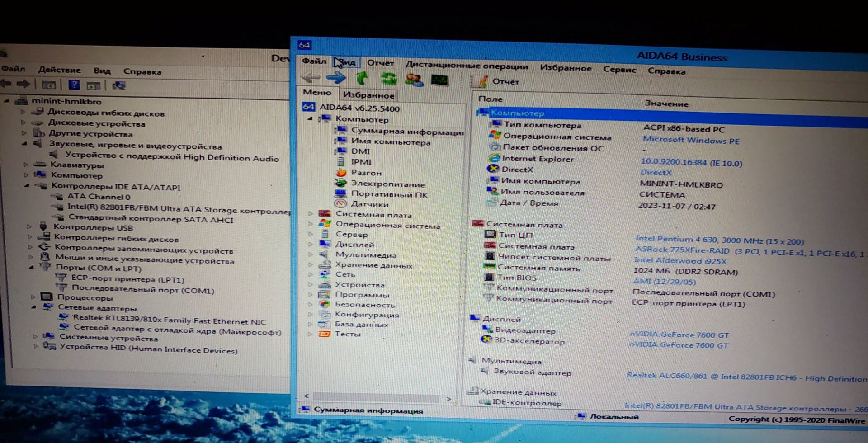Click the help question mark icon in Device Manager
Screen dimensions: 868x443
click(74, 85)
